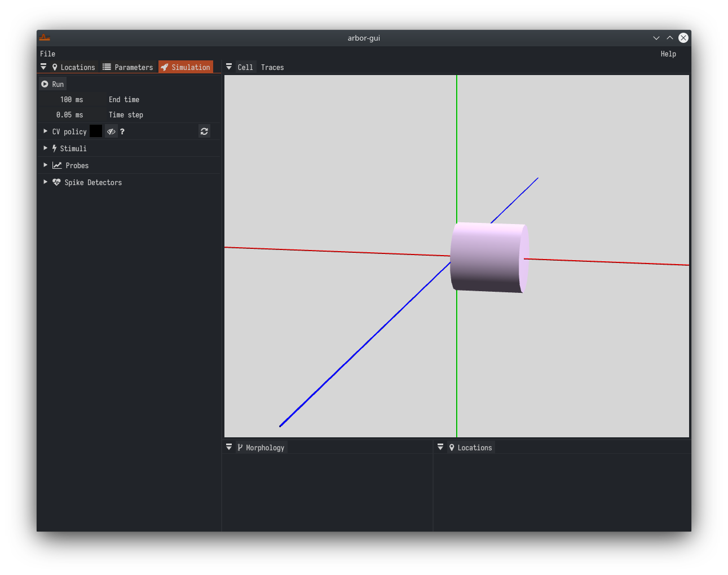Open the File menu
This screenshot has height=575, width=728.
click(47, 54)
